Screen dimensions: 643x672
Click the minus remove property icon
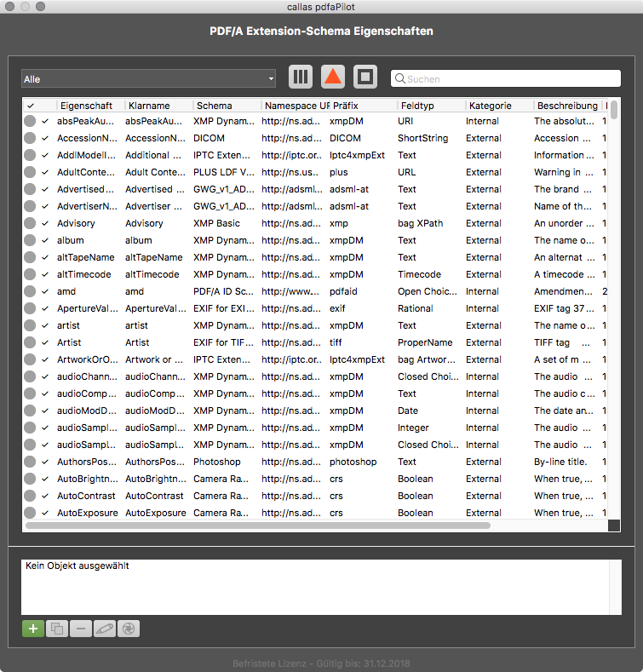point(81,629)
